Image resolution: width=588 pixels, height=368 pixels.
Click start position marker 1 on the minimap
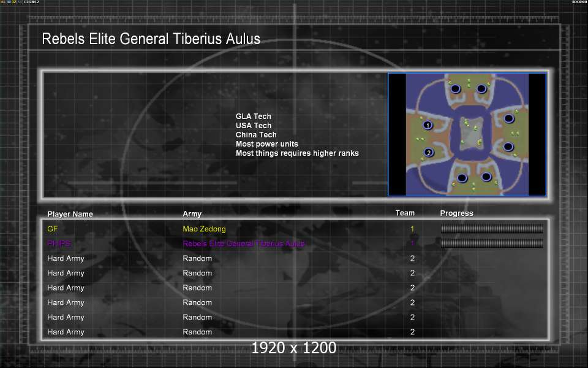click(428, 125)
